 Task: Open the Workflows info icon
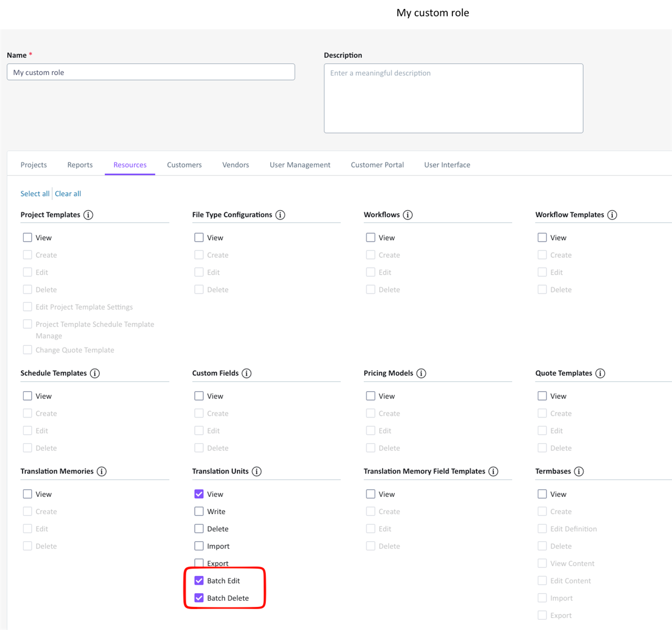pyautogui.click(x=408, y=215)
